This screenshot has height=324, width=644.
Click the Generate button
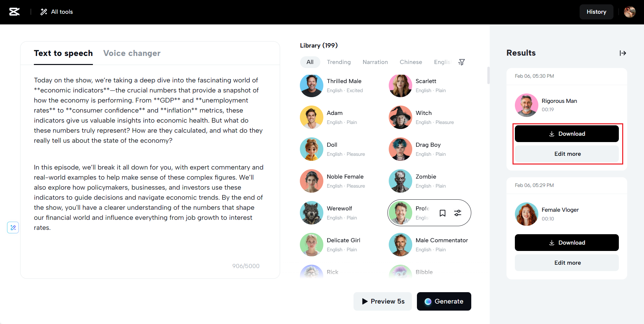pos(444,301)
